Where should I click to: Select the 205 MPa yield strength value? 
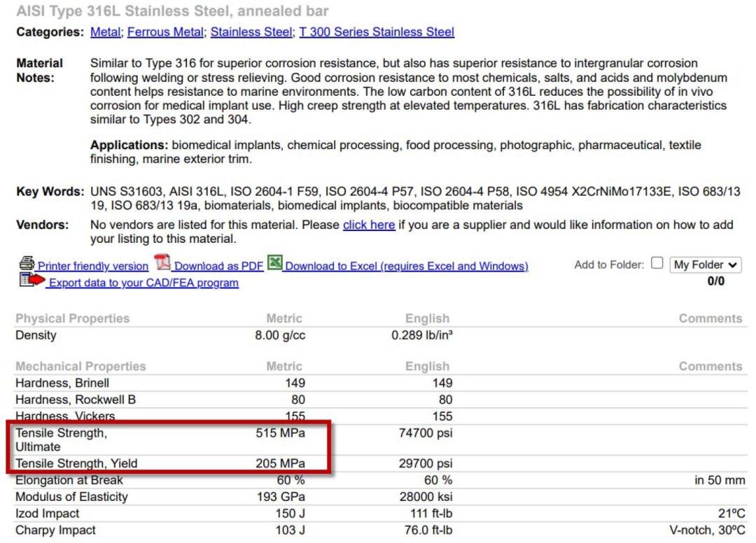tap(280, 463)
